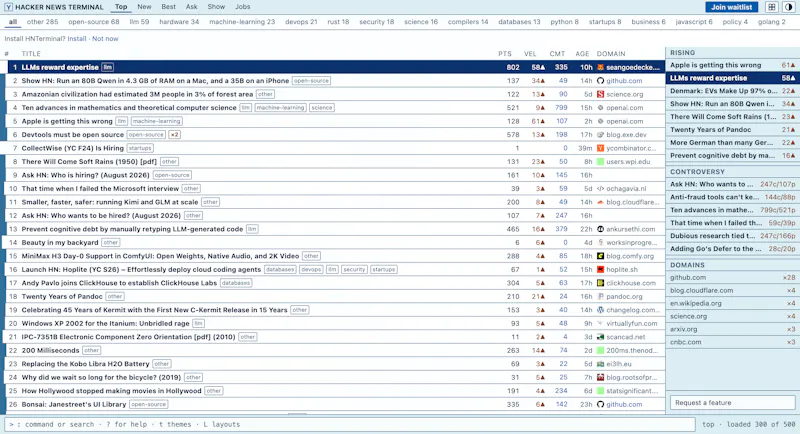Viewport: 800px width, 434px height.
Task: Click openai.com favicon in Apple is getting row
Action: coord(601,121)
